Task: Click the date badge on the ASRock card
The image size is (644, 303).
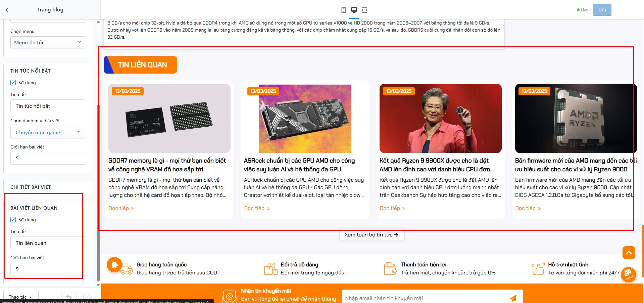Action: point(263,91)
